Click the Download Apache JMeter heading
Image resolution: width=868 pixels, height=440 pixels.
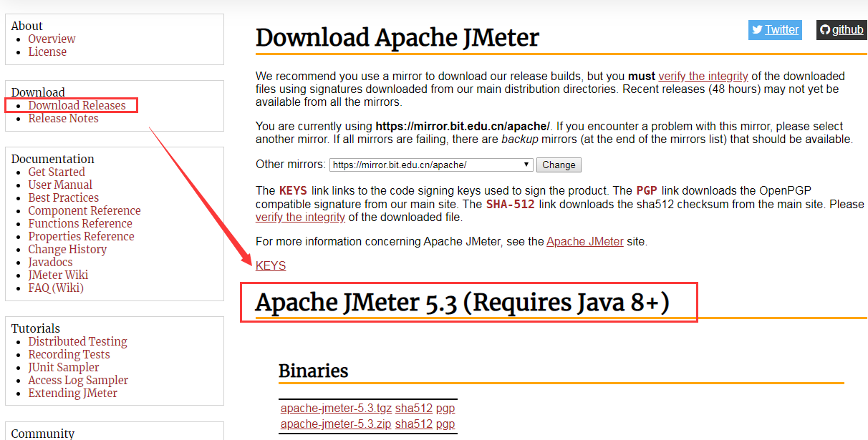coord(397,37)
